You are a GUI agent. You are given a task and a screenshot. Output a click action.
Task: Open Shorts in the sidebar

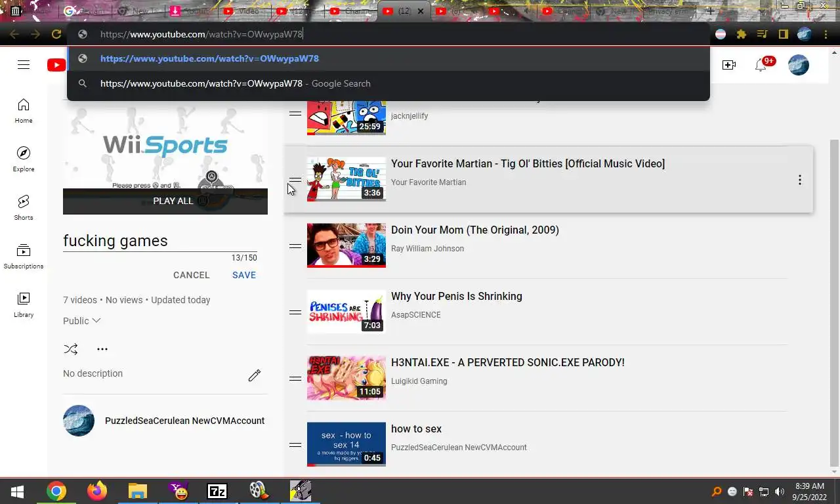pos(24,208)
